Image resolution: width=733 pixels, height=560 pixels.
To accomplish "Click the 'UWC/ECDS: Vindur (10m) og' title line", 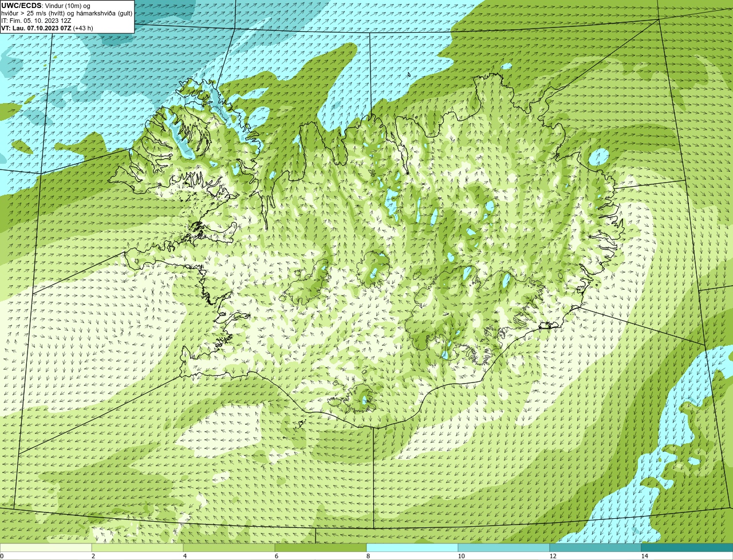I will tap(46, 5).
